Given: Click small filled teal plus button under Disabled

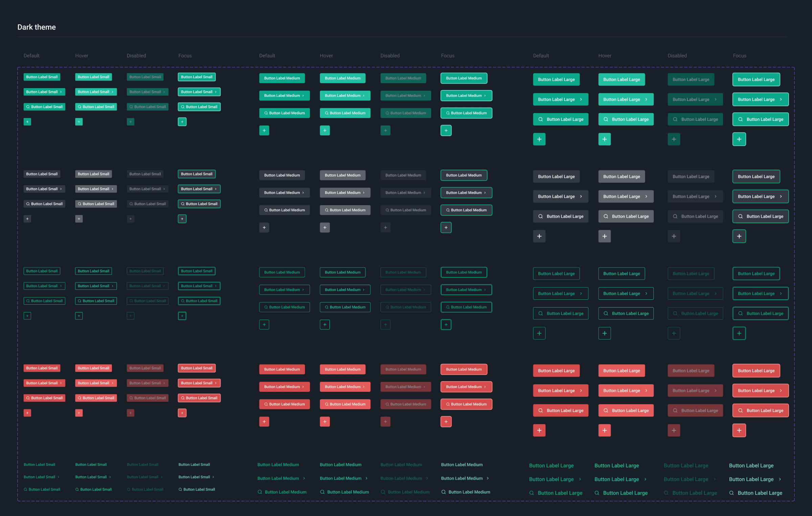Looking at the screenshot, I should click(130, 122).
